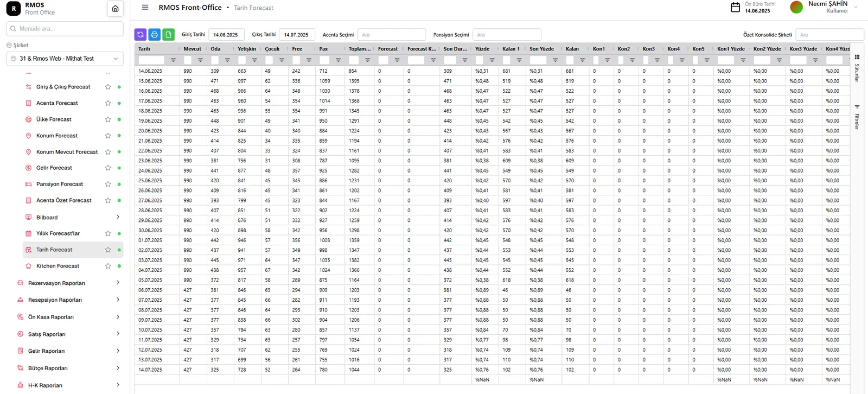868x394 pixels.
Task: Favorite Konum Forecast with star
Action: (108, 136)
